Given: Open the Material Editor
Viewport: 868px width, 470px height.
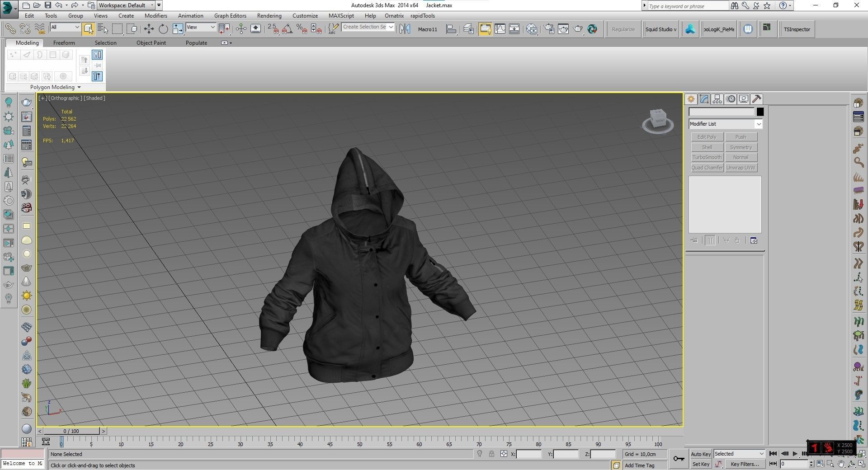Looking at the screenshot, I should (x=532, y=29).
